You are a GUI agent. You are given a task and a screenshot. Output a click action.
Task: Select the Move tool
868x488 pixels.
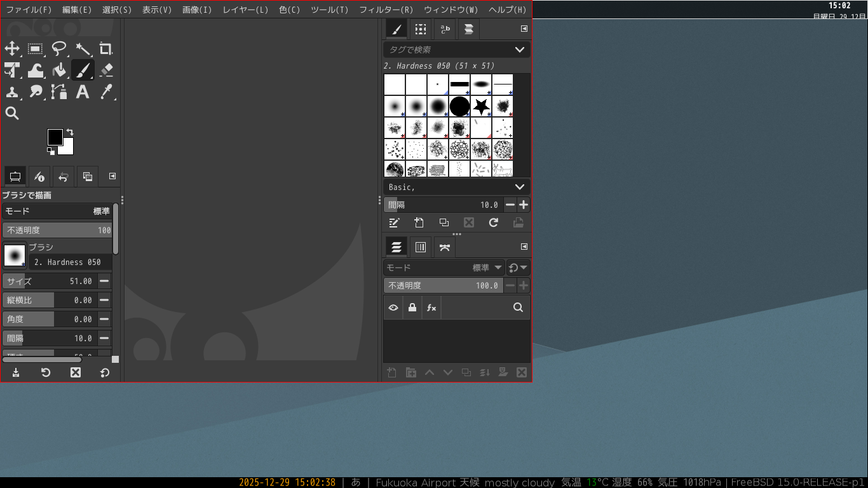click(13, 49)
